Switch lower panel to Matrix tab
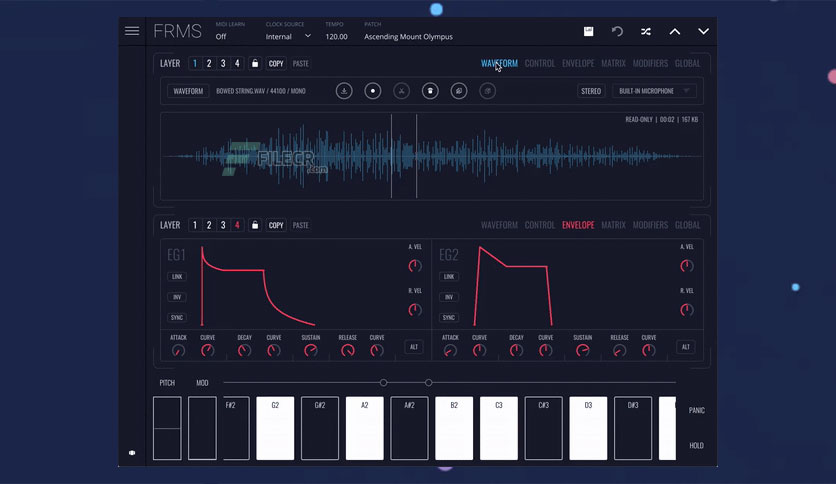The height and width of the screenshot is (484, 836). pyautogui.click(x=613, y=225)
